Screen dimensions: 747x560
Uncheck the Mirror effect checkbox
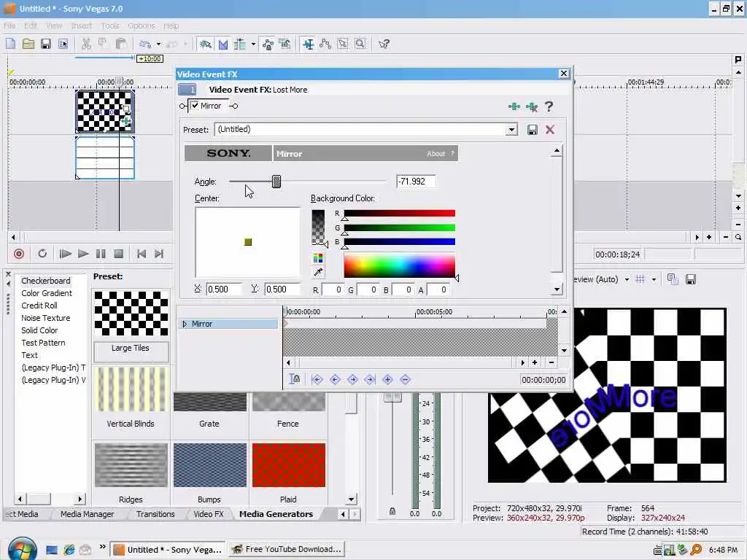[195, 106]
